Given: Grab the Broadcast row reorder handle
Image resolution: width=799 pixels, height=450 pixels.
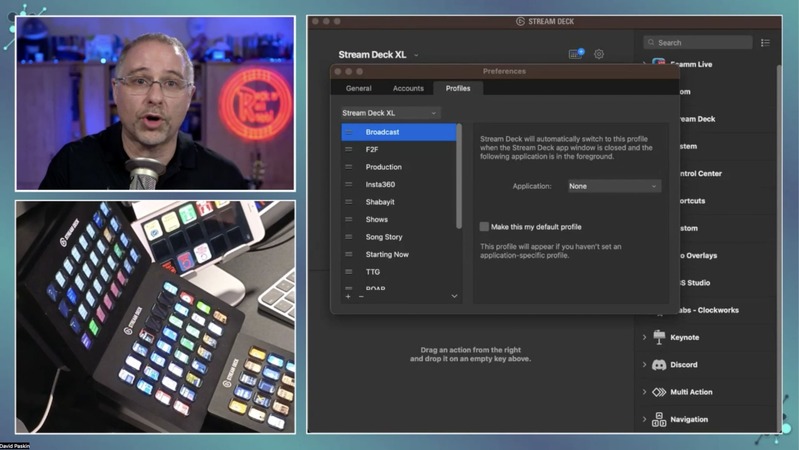Looking at the screenshot, I should coord(349,132).
